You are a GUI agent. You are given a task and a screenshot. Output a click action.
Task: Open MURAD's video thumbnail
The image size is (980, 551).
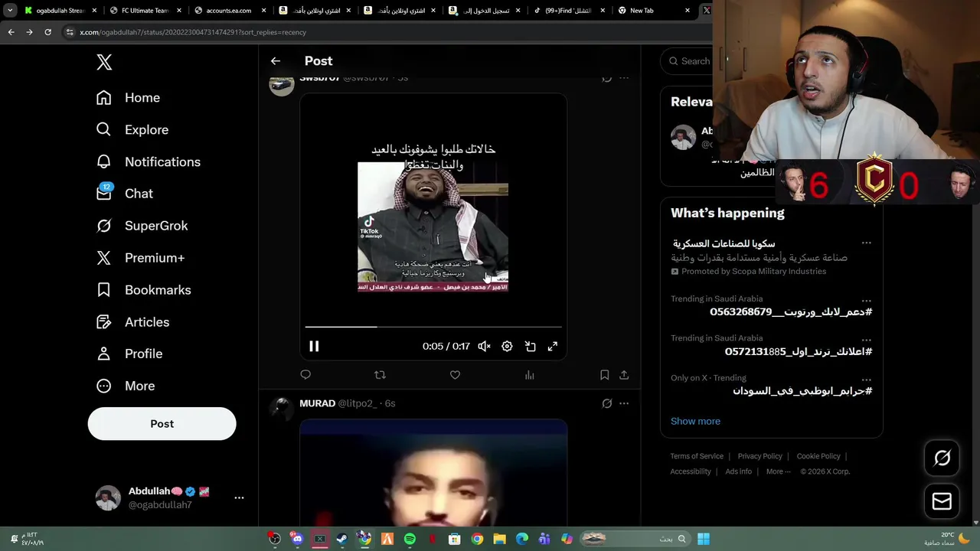[433, 473]
